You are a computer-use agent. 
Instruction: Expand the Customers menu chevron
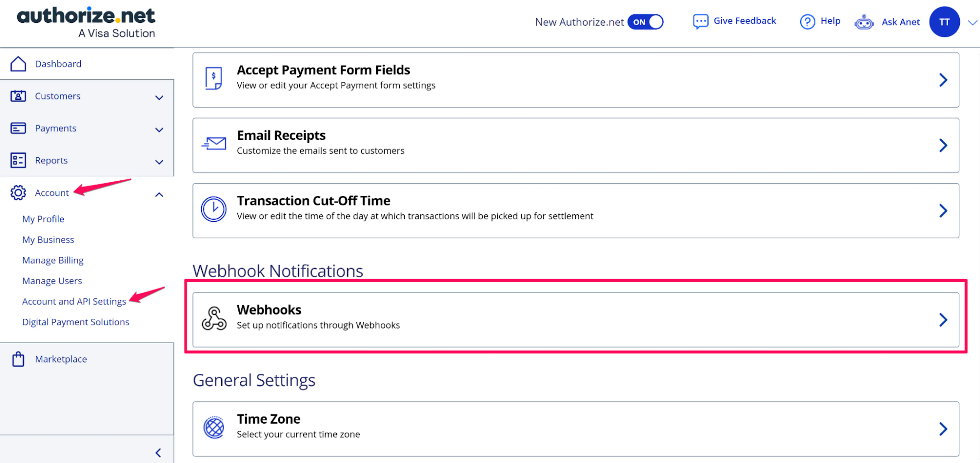[x=159, y=97]
